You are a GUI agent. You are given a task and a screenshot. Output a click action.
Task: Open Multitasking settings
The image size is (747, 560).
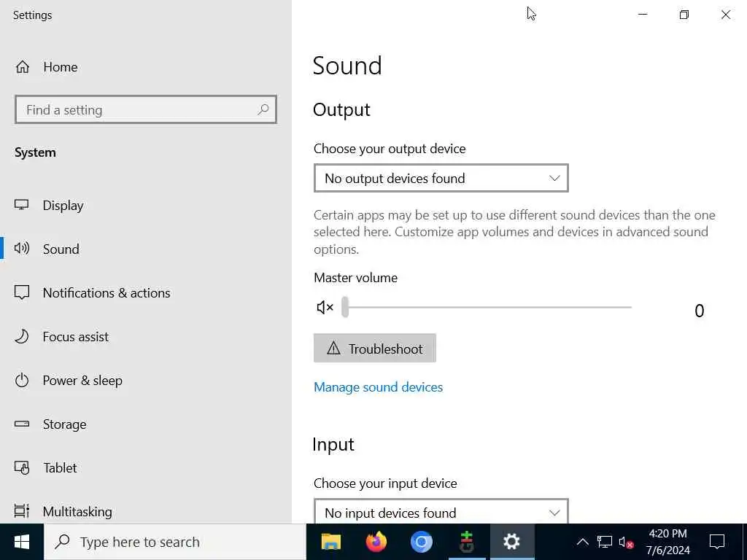tap(146, 511)
